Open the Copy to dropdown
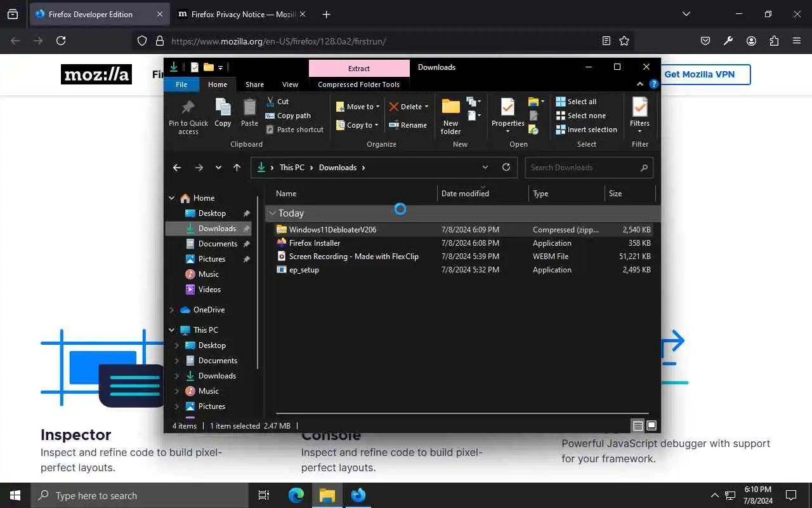The width and height of the screenshot is (812, 508). pos(358,125)
